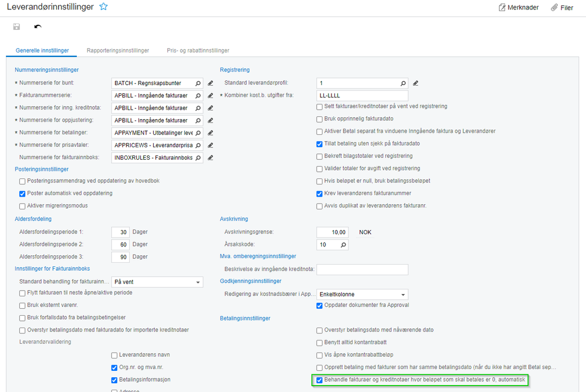
Task: Edit the Fakturanummerserie record
Action: (x=211, y=96)
